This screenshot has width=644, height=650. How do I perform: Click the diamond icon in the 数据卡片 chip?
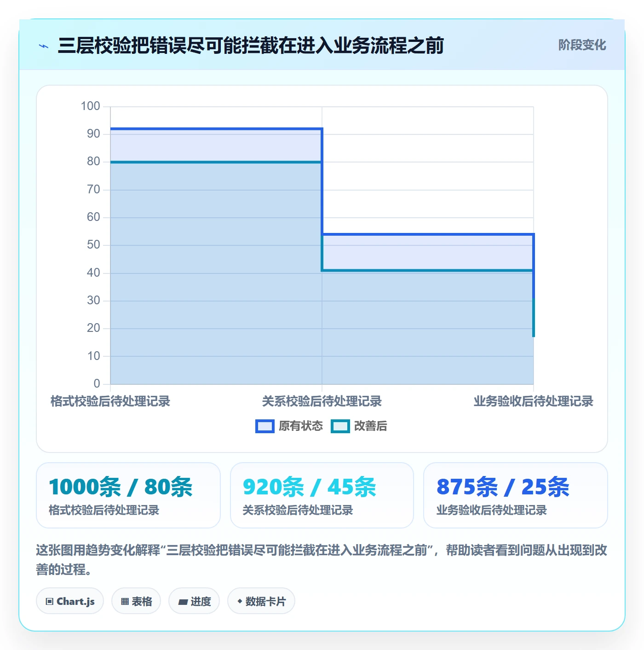[240, 601]
